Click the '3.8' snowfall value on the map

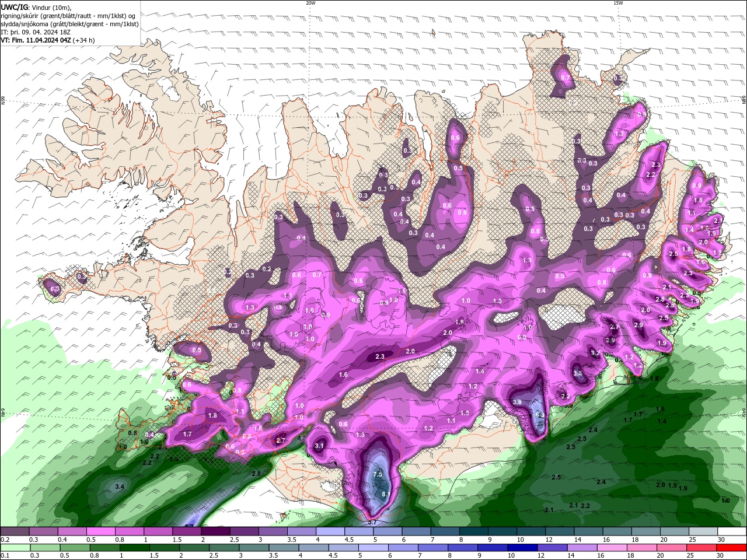point(517,402)
